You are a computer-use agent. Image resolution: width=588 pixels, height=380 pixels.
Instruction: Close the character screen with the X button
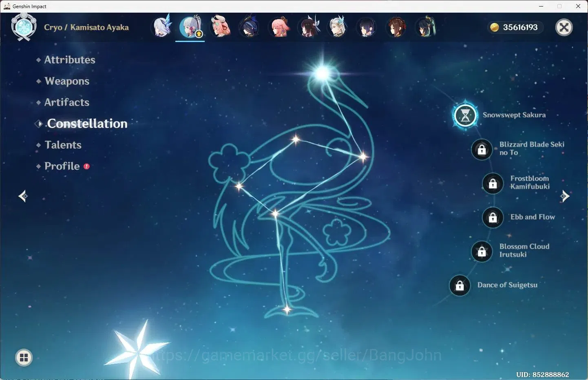(564, 27)
